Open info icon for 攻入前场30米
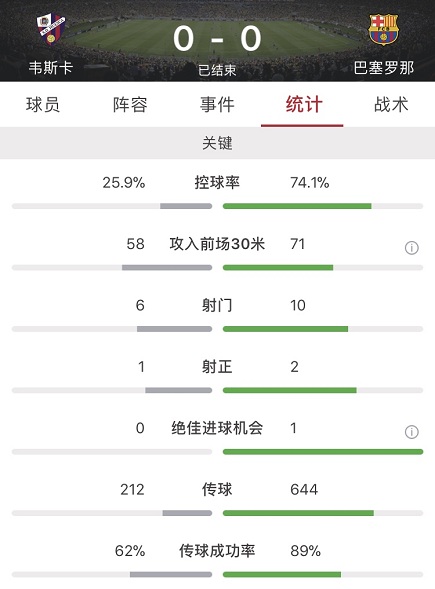435x589 pixels. coord(412,248)
